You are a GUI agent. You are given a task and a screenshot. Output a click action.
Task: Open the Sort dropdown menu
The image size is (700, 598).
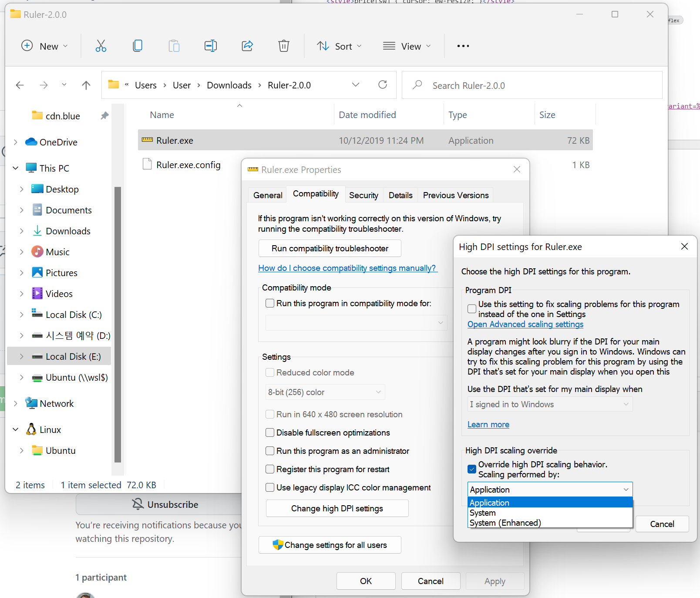coord(340,46)
